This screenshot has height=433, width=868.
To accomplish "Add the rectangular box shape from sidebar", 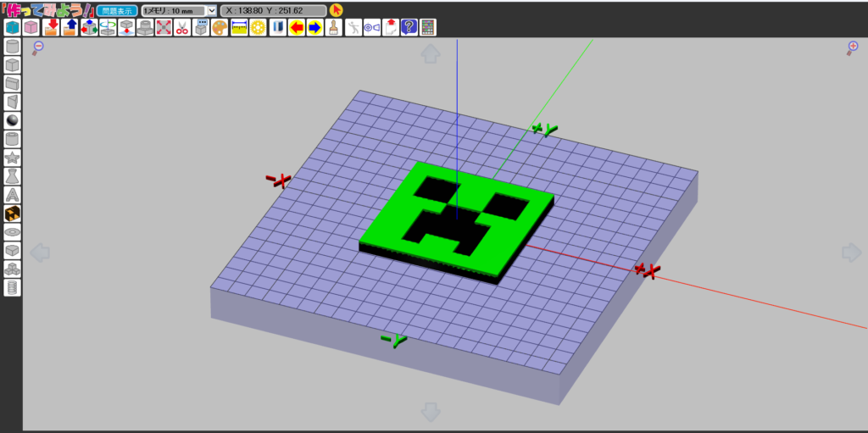I will coord(12,84).
